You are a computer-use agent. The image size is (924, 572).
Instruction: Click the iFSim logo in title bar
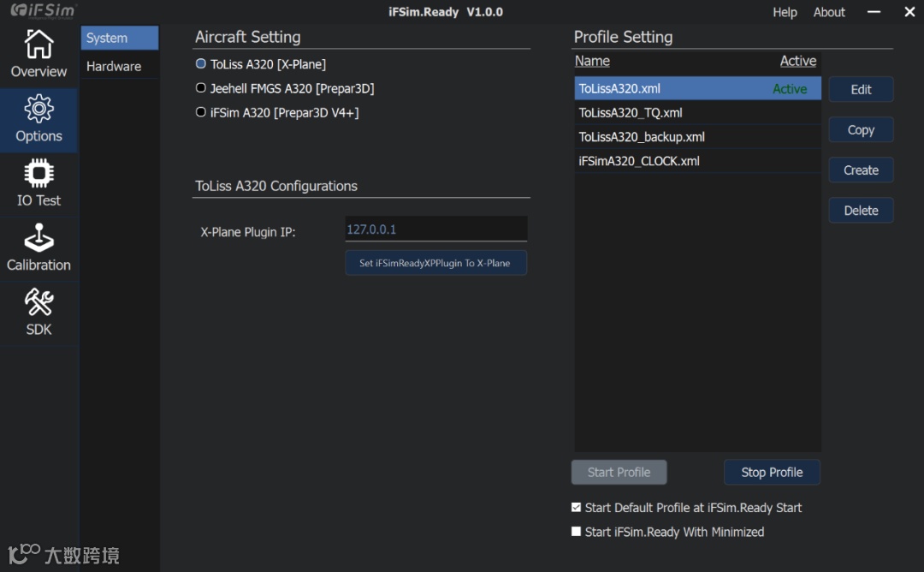[x=43, y=11]
